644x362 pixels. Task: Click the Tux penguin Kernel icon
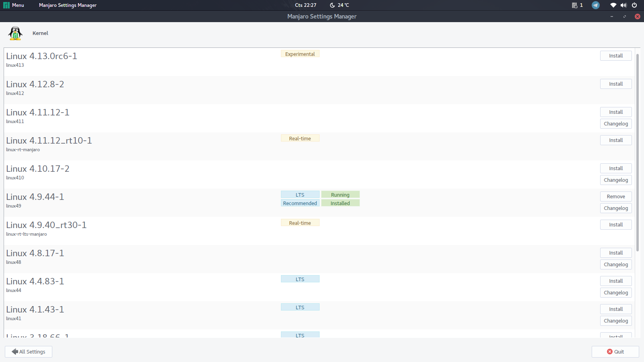(15, 33)
